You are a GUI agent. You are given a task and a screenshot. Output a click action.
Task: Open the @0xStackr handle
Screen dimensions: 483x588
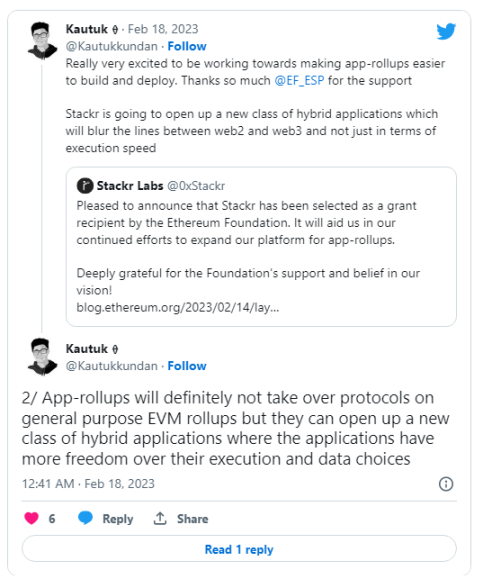pyautogui.click(x=196, y=186)
